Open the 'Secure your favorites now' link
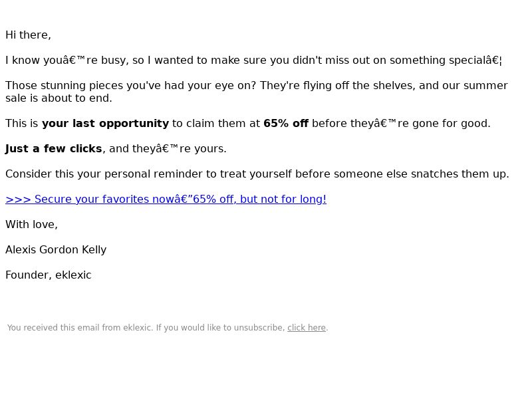This screenshot has width=532, height=399. [166, 199]
